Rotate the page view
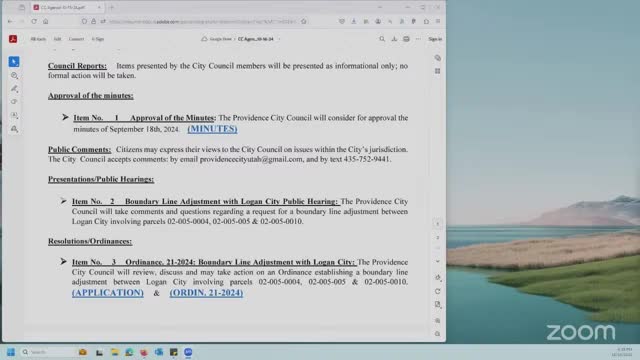 click(x=438, y=291)
